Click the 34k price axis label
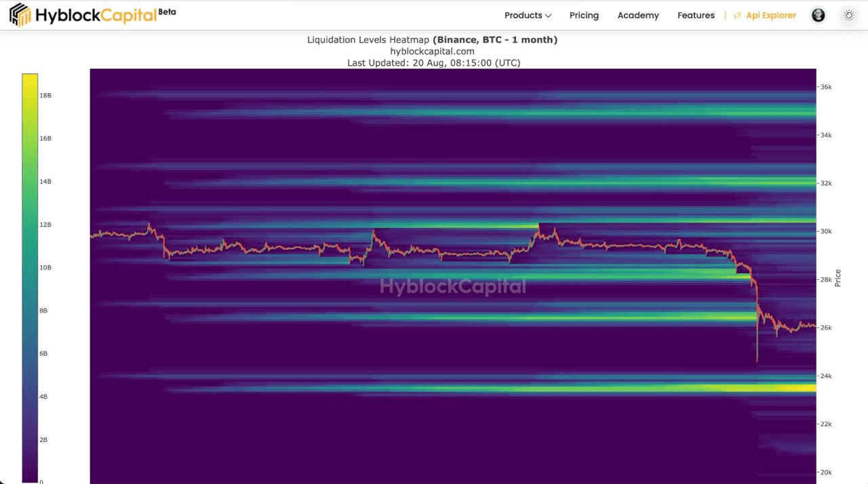The height and width of the screenshot is (484, 868). point(826,135)
